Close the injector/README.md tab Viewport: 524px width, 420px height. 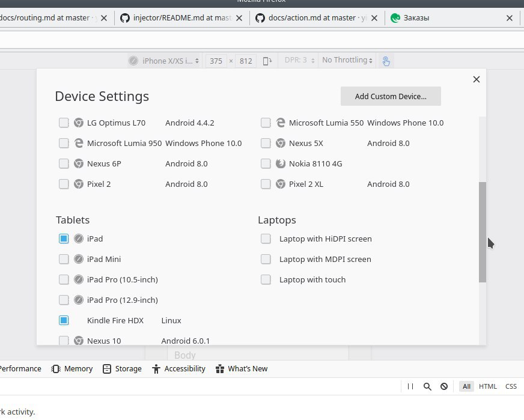(239, 18)
